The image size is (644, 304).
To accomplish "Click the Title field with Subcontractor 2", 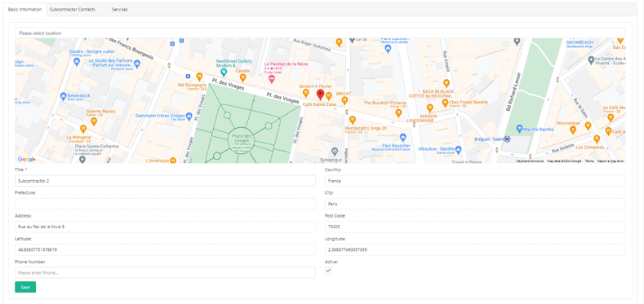I will pos(165,181).
